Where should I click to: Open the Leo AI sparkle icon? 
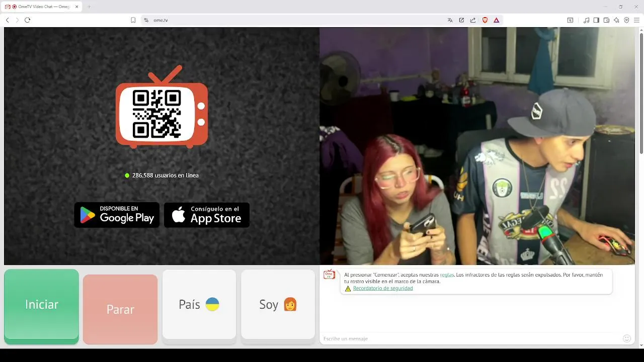[x=616, y=20]
